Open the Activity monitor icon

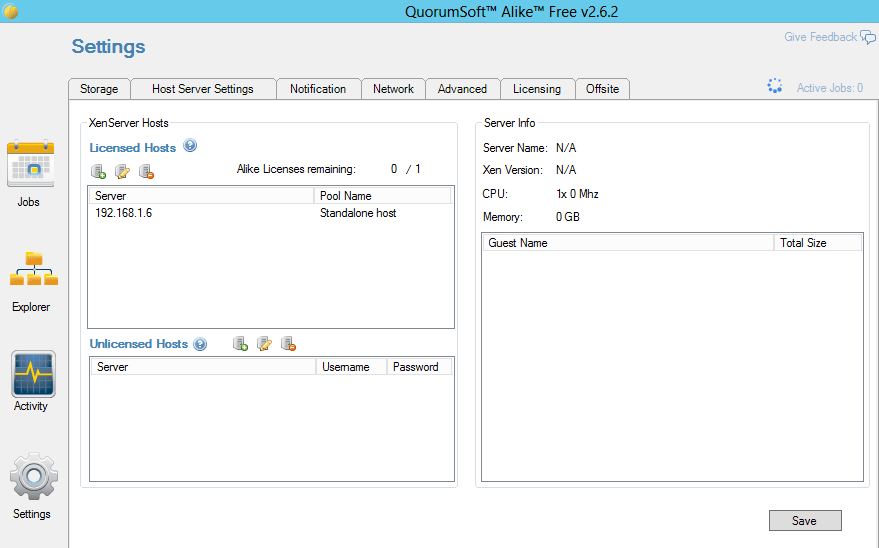point(33,374)
